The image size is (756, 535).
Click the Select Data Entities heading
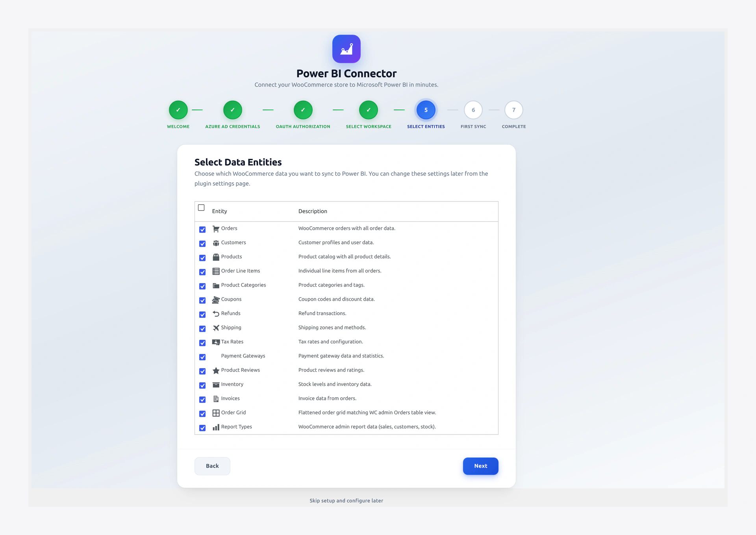click(238, 162)
